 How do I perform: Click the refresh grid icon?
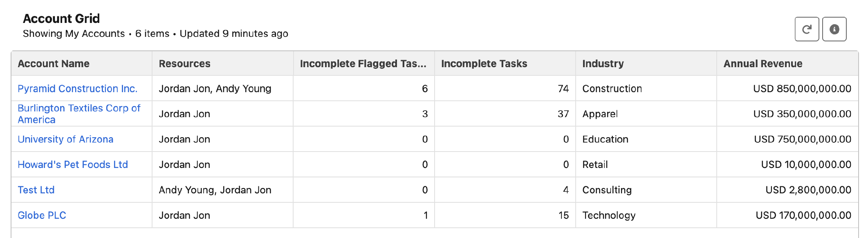click(x=807, y=29)
